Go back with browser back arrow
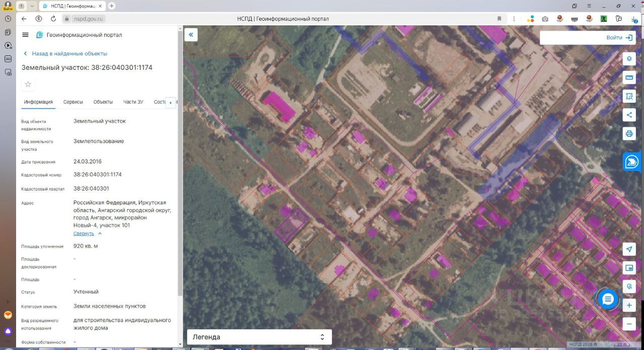The height and width of the screenshot is (350, 644). (24, 19)
